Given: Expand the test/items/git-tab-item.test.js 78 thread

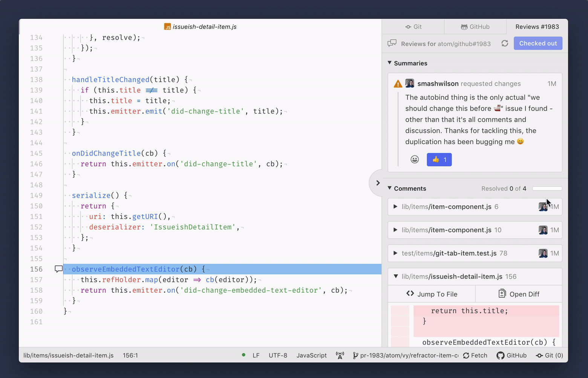Looking at the screenshot, I should pos(475,254).
